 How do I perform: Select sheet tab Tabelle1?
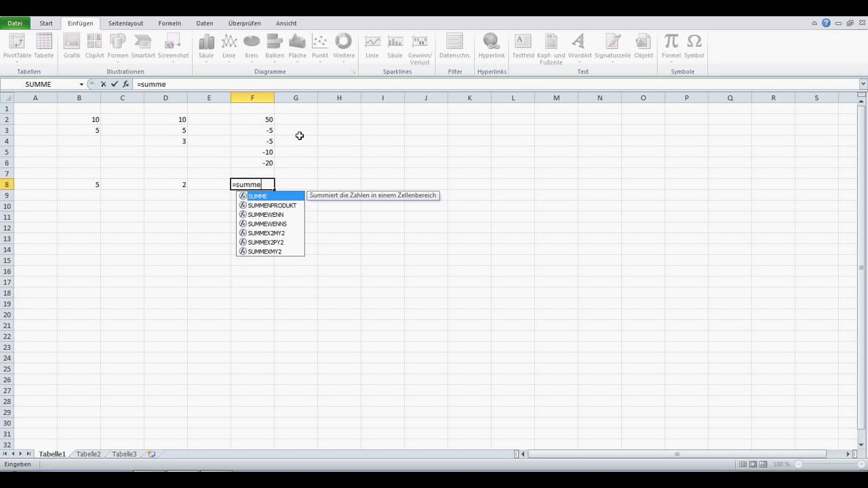(52, 454)
